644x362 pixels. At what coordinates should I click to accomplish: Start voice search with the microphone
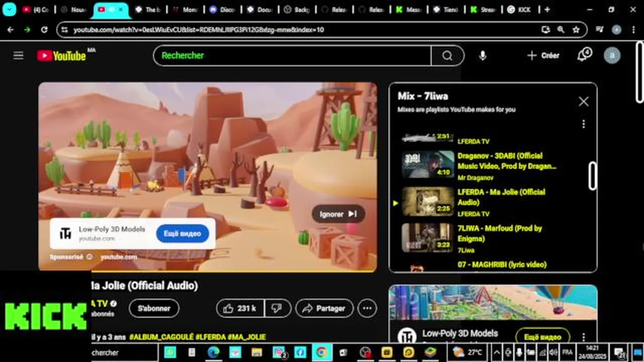[x=482, y=56]
